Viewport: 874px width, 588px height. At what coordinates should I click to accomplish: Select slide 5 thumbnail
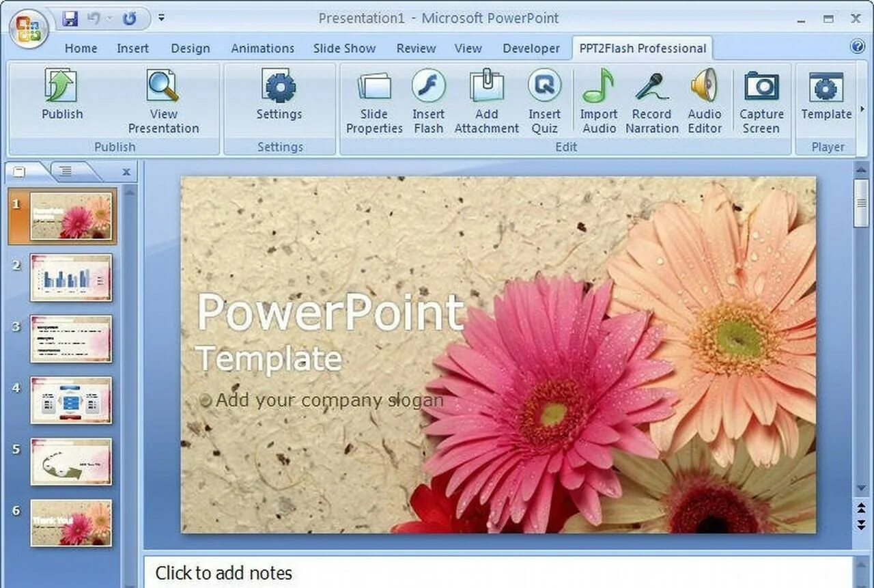pos(71,462)
